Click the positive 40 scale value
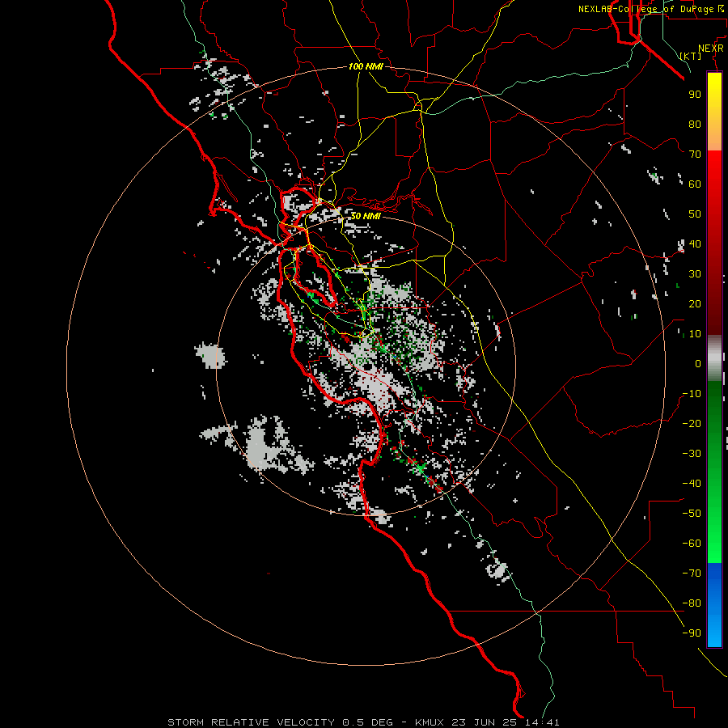Viewport: 728px width, 728px height. point(695,244)
